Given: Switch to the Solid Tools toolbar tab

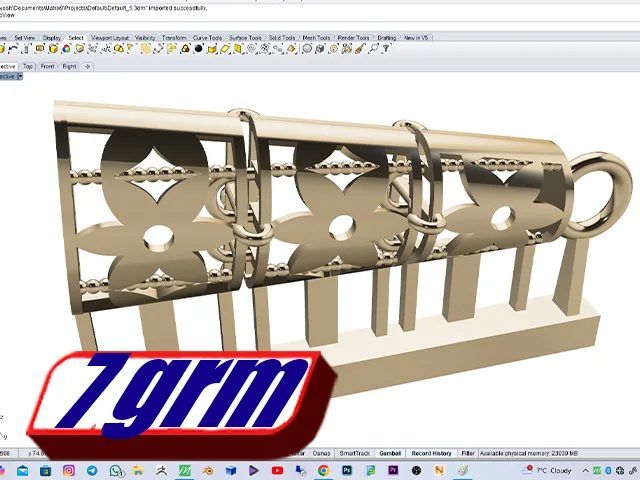Looking at the screenshot, I should tap(282, 38).
